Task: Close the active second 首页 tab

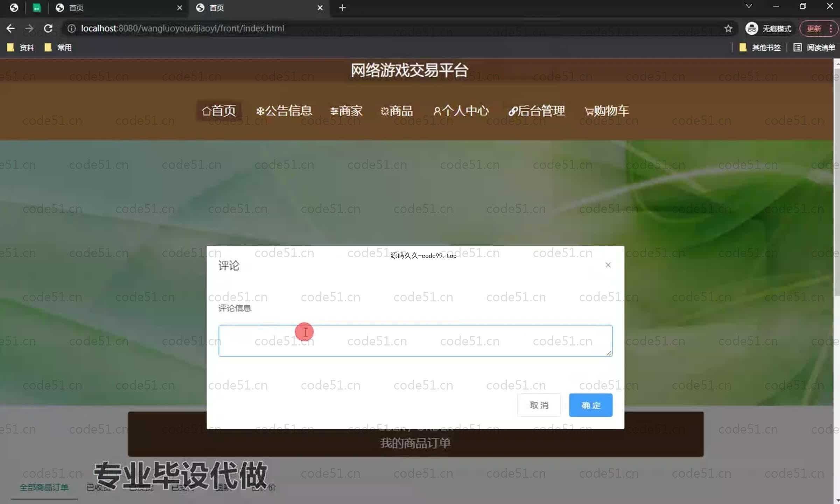Action: pyautogui.click(x=320, y=8)
